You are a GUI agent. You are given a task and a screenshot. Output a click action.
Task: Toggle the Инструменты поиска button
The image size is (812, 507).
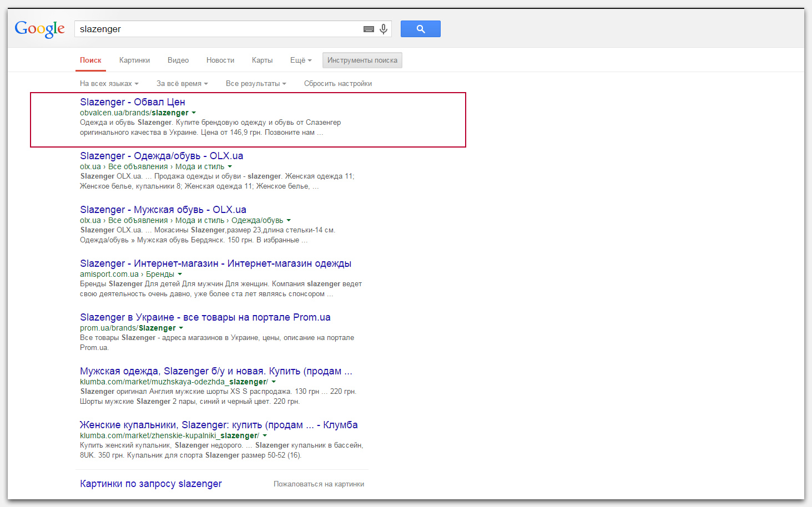[x=362, y=60]
